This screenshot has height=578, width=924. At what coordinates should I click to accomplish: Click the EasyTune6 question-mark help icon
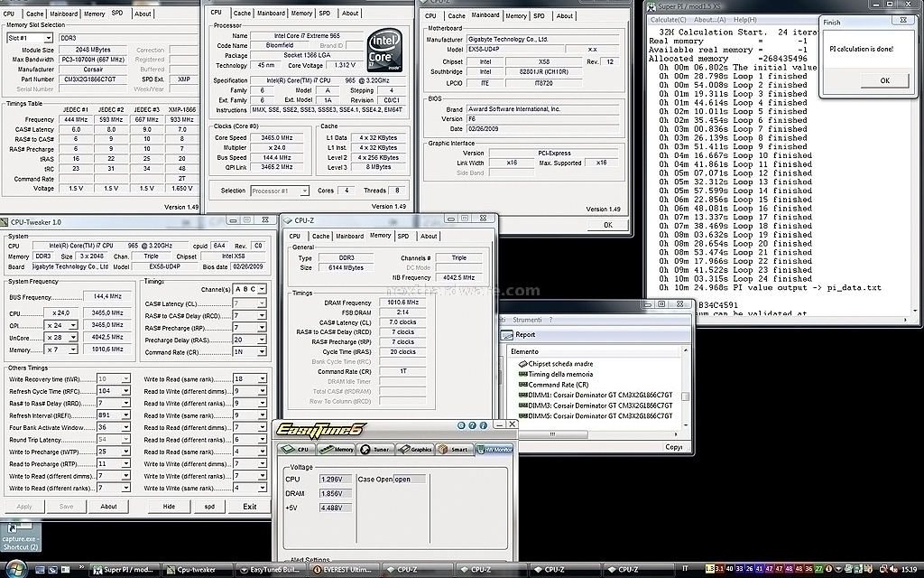click(473, 425)
